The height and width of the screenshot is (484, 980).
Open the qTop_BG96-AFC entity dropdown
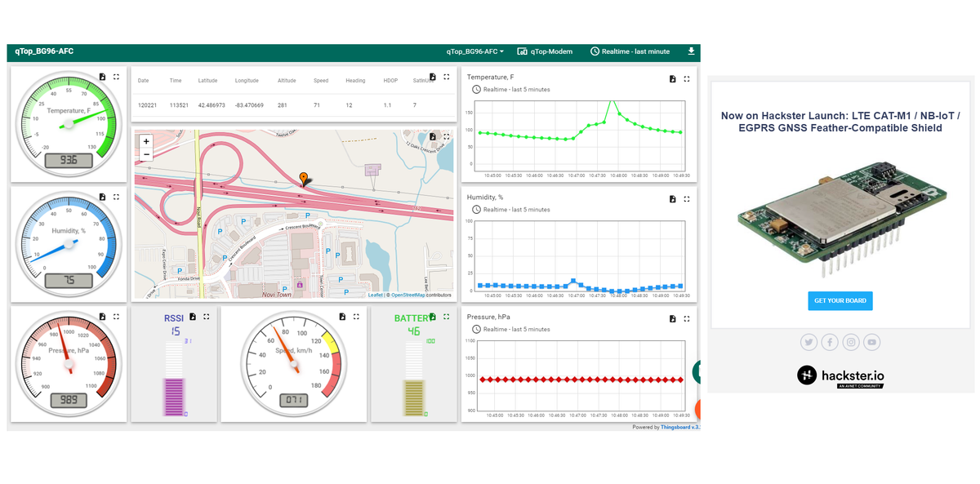click(x=474, y=51)
